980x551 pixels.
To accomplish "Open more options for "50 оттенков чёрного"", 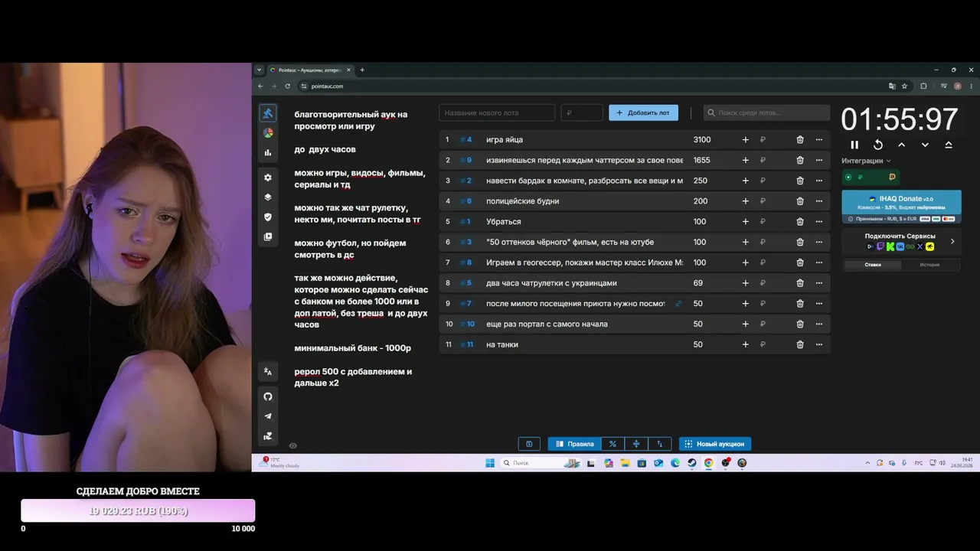I will (x=819, y=242).
